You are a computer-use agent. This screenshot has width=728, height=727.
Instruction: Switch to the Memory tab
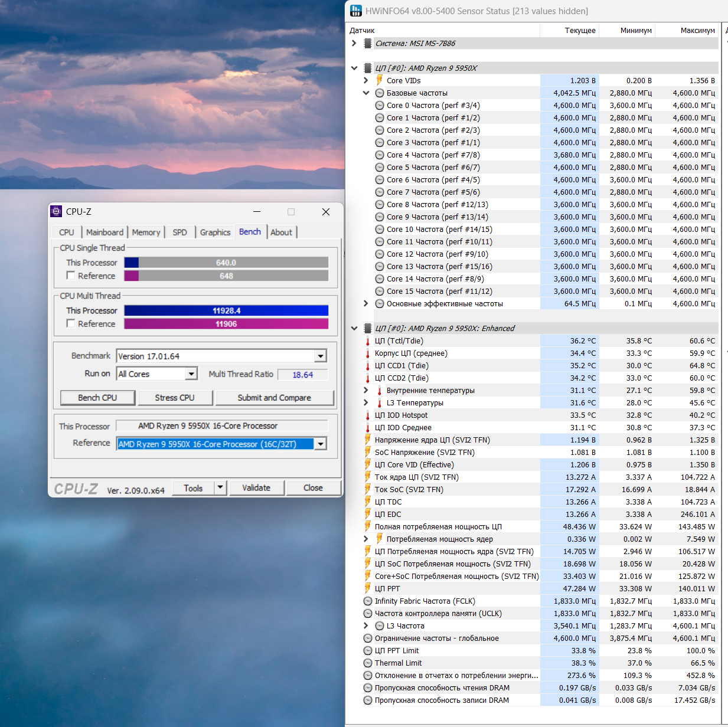(x=146, y=232)
